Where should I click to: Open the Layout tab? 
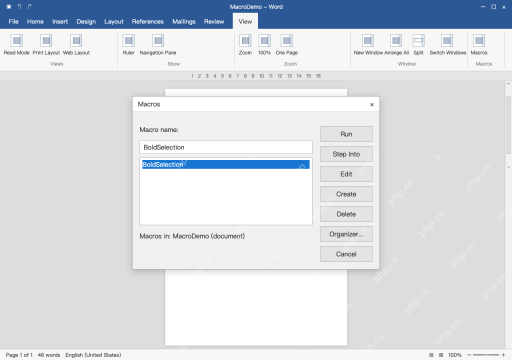click(x=114, y=22)
